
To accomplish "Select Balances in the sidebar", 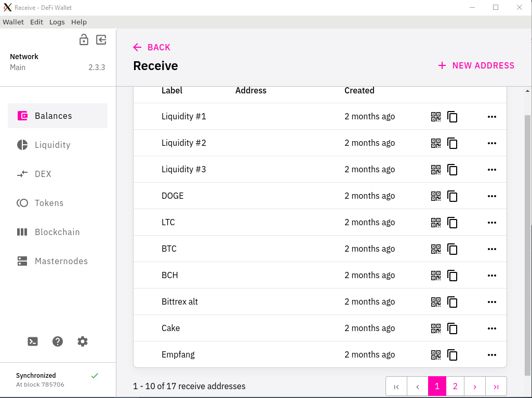I will tap(58, 116).
